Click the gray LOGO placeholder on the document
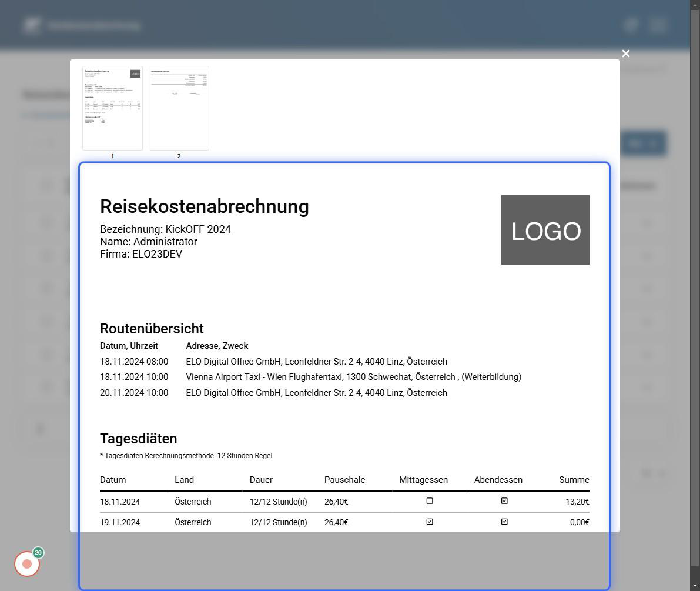 [545, 230]
